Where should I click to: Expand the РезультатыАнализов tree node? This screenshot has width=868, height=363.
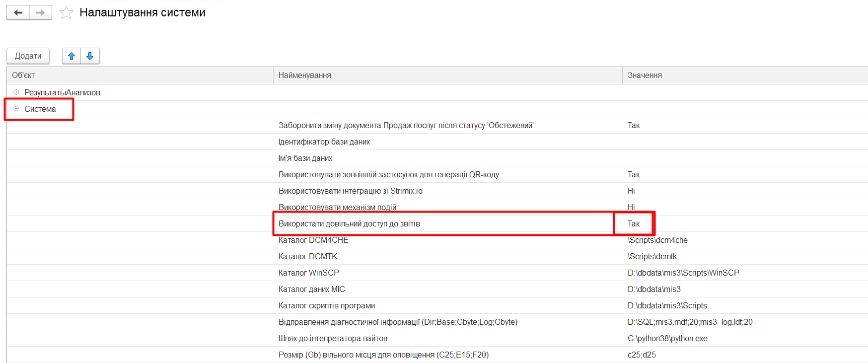click(16, 92)
